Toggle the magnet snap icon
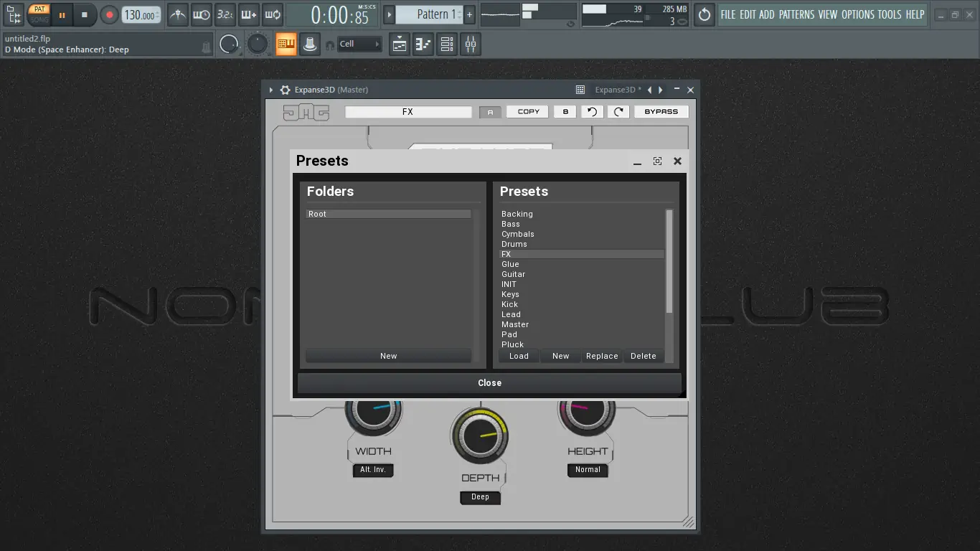This screenshot has height=551, width=980. point(330,45)
